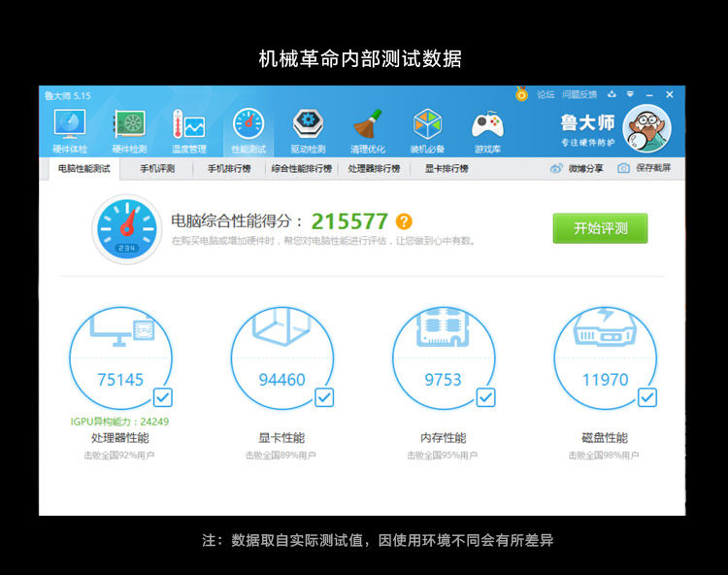Uncheck the 处理器性能 checkbox

163,397
